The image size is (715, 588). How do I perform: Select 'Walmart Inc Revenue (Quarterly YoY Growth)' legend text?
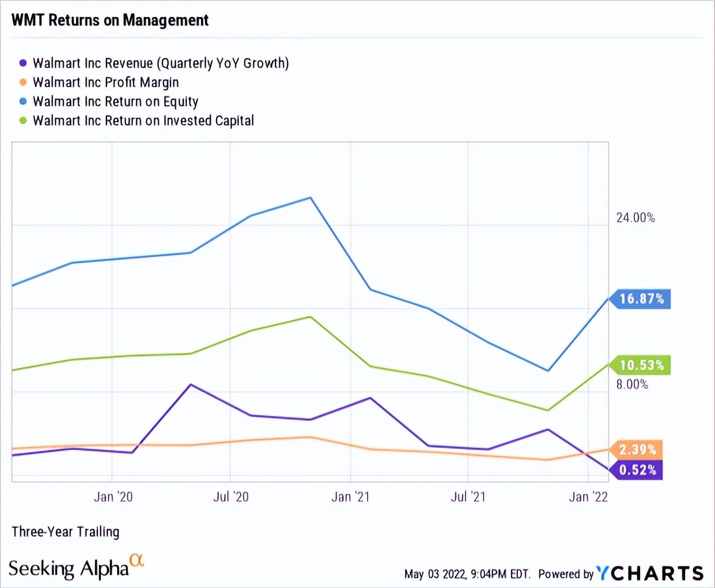[x=161, y=63]
